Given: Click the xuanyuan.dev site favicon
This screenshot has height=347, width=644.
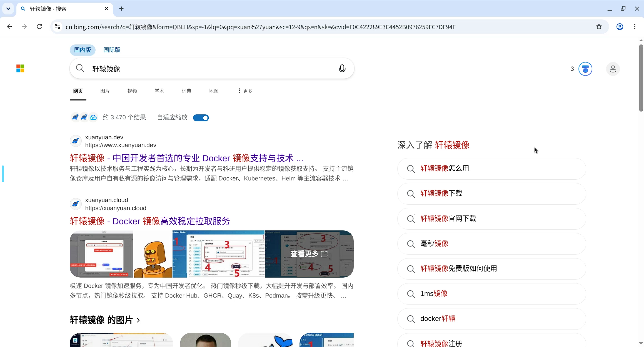Looking at the screenshot, I should pyautogui.click(x=76, y=141).
